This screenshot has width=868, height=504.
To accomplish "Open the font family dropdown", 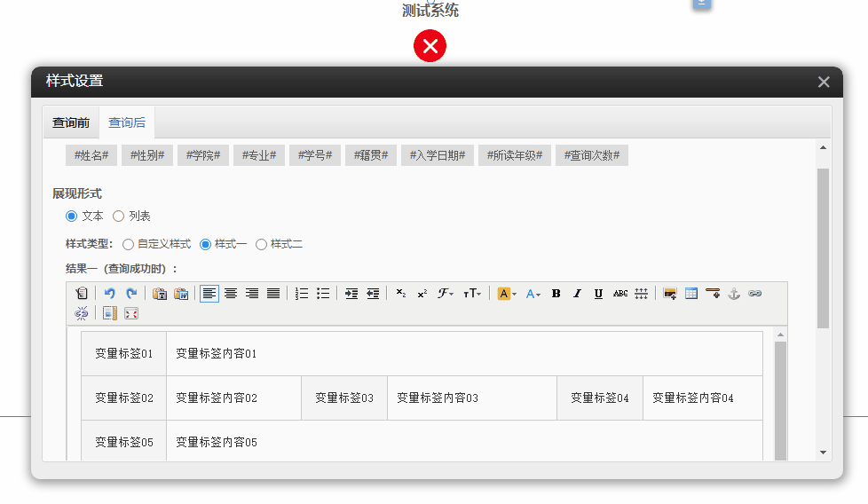I will click(446, 294).
